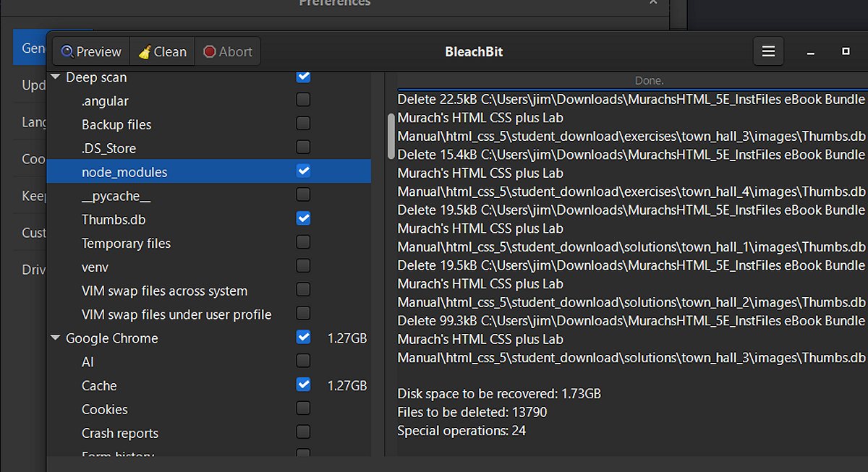Collapse the Google Chrome tree group

tap(56, 338)
